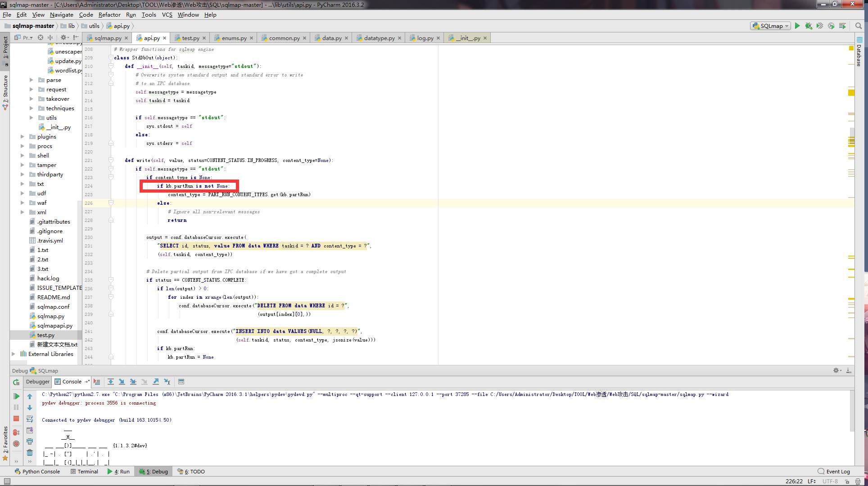The image size is (868, 486).
Task: Show execution point icon in debugger toolbar
Action: click(97, 382)
